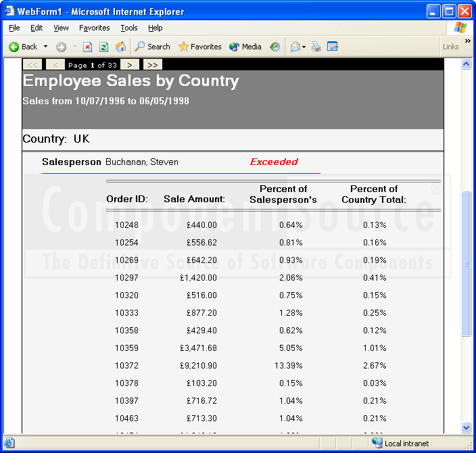Image resolution: width=476 pixels, height=453 pixels.
Task: Click order ID 10463
Action: [126, 419]
